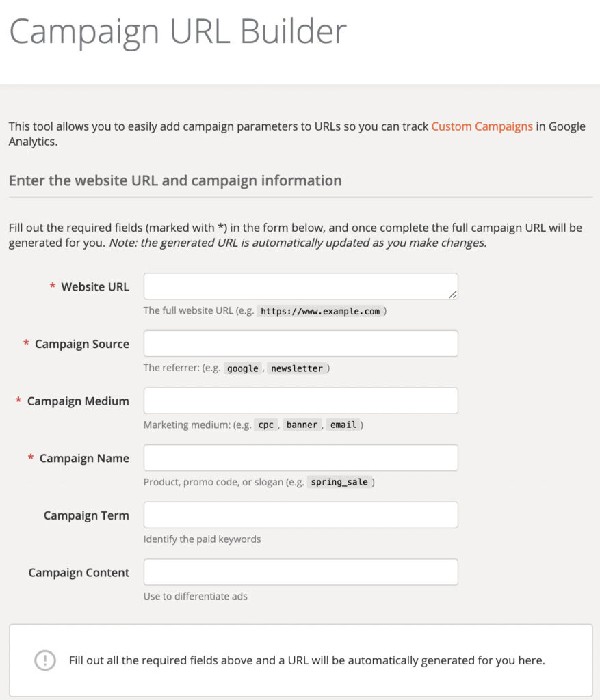Screen dimensions: 600x700
Task: Open the Custom Campaigns link
Action: [x=482, y=126]
